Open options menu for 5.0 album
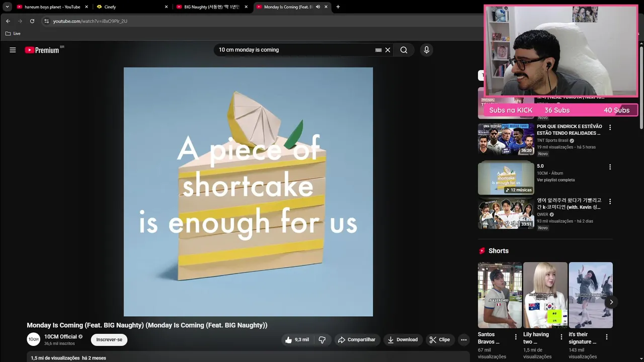This screenshot has width=644, height=362. click(610, 167)
